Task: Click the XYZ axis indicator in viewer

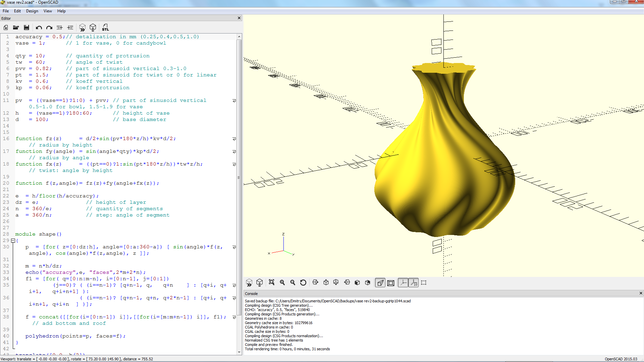Action: (x=282, y=245)
